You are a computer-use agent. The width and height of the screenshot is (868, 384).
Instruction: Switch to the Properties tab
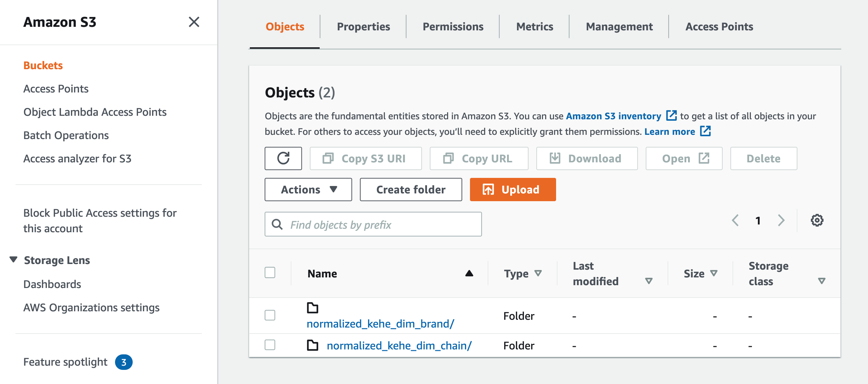click(x=363, y=26)
